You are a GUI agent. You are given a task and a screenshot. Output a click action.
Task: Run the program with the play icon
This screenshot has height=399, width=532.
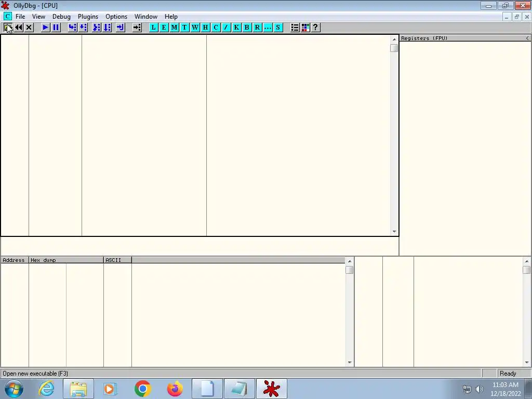coord(45,28)
